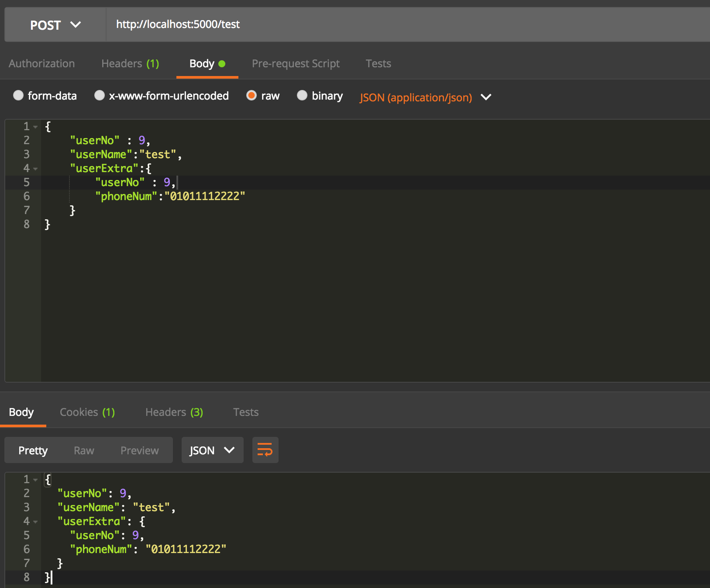This screenshot has width=710, height=588.
Task: Open the response Headers (3) tab
Action: (174, 412)
